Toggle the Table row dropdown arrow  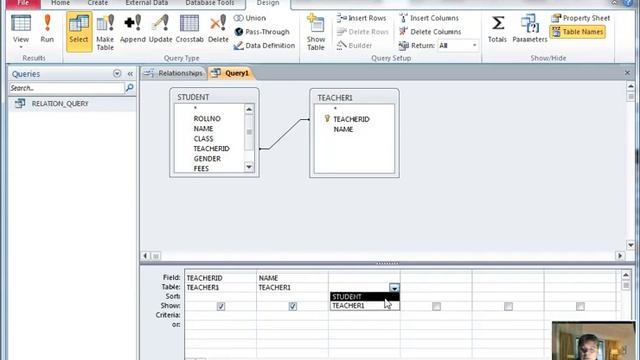pyautogui.click(x=394, y=288)
